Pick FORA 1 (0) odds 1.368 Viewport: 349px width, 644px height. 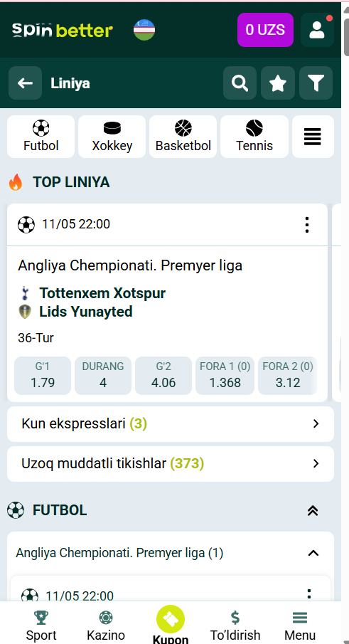point(225,376)
